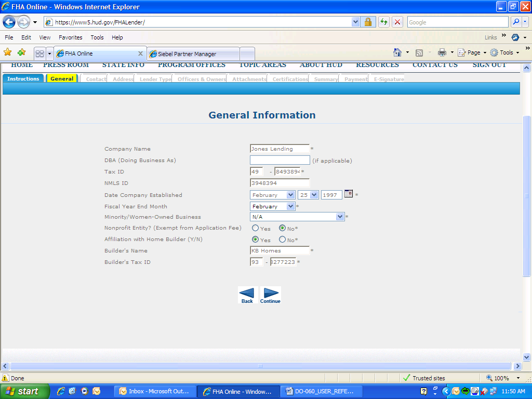Open DO-060_USER_REFE taskbar button
The height and width of the screenshot is (399, 532).
321,392
